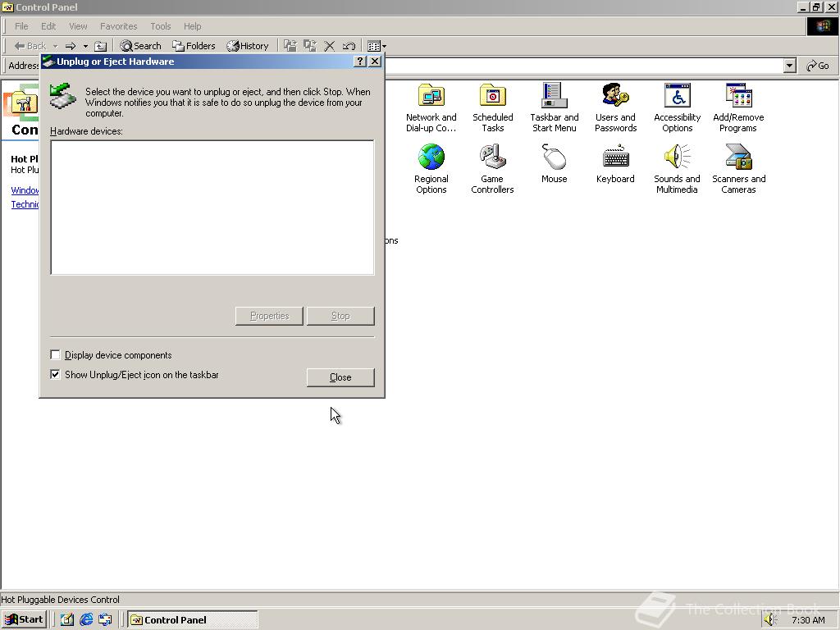Click the Show Desktop quick launch icon

pyautogui.click(x=67, y=620)
